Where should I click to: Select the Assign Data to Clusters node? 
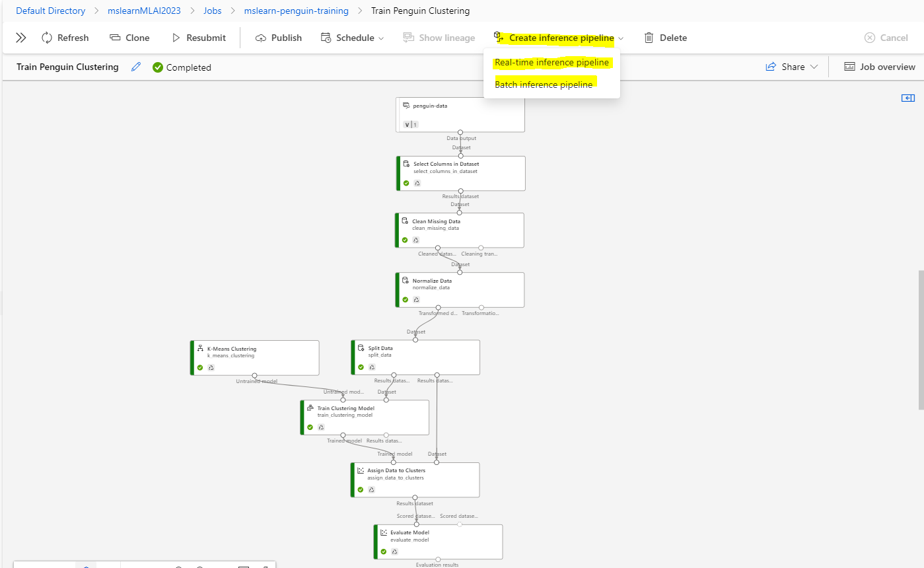[415, 479]
